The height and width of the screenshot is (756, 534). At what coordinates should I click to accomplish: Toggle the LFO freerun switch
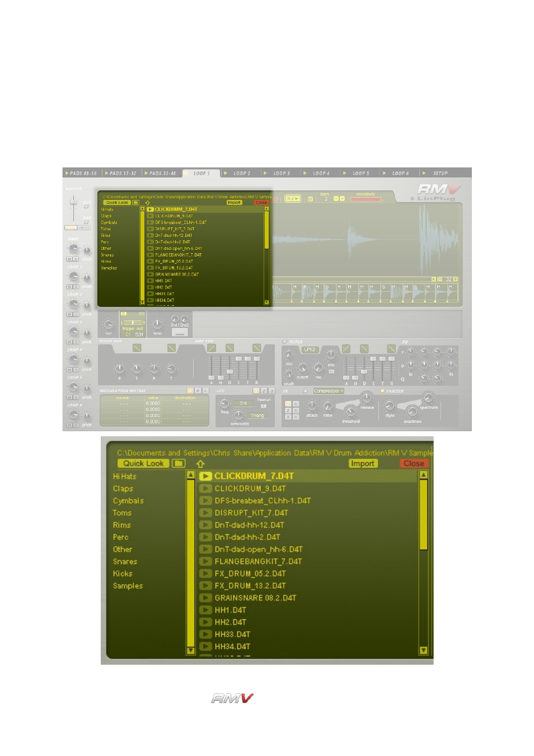(x=263, y=406)
